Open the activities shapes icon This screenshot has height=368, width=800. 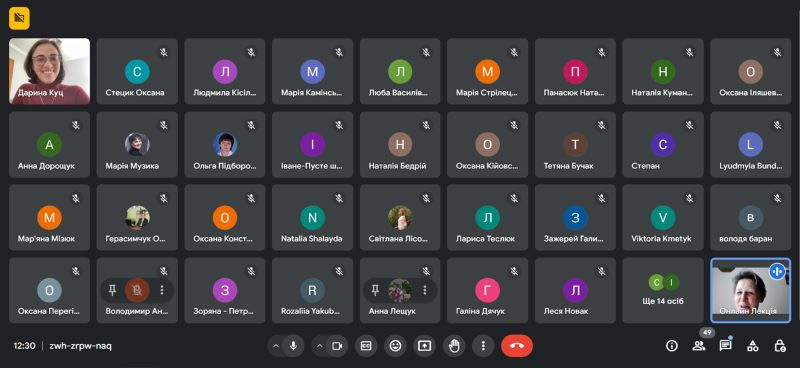[753, 346]
